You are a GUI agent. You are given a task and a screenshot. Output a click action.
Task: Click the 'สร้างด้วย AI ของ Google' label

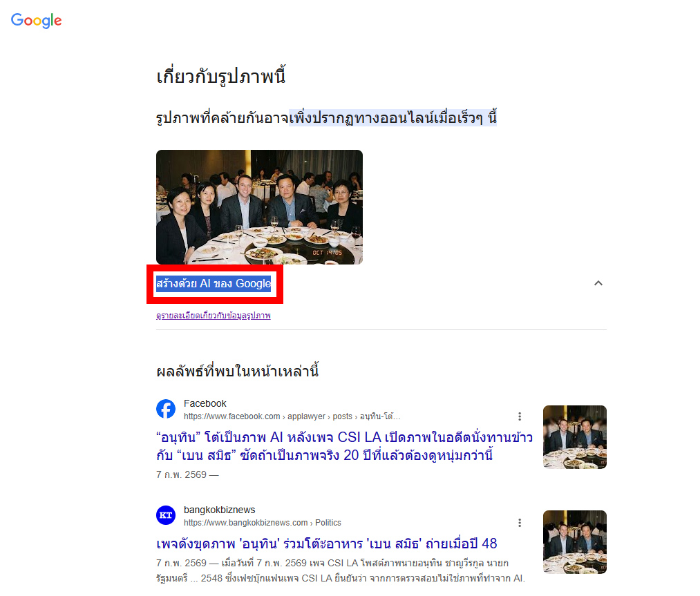214,284
